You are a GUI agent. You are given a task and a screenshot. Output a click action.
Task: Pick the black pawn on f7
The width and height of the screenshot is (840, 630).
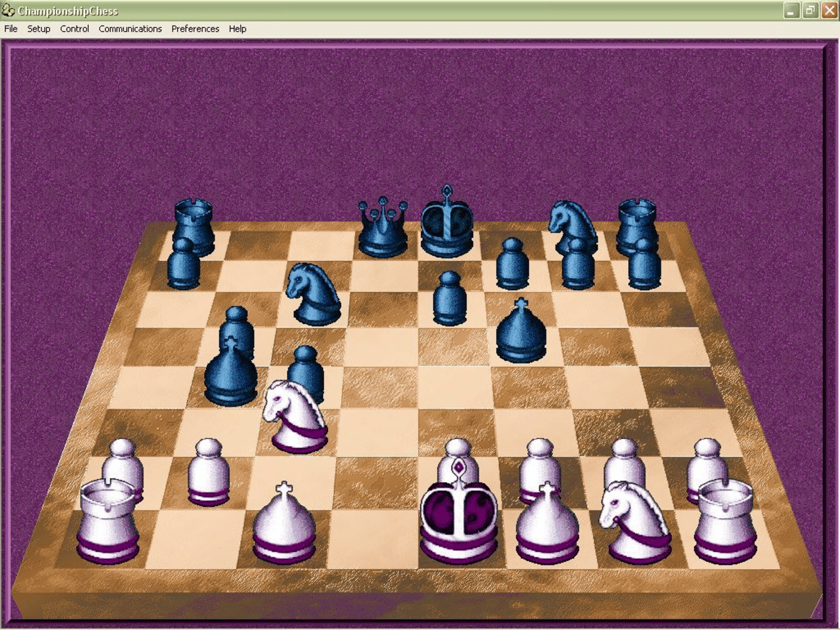point(512,264)
